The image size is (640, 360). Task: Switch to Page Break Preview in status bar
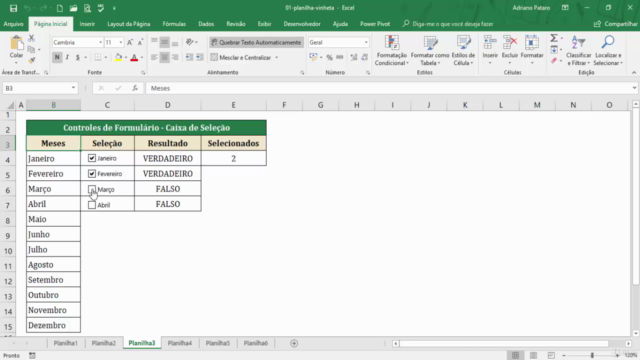(551, 355)
